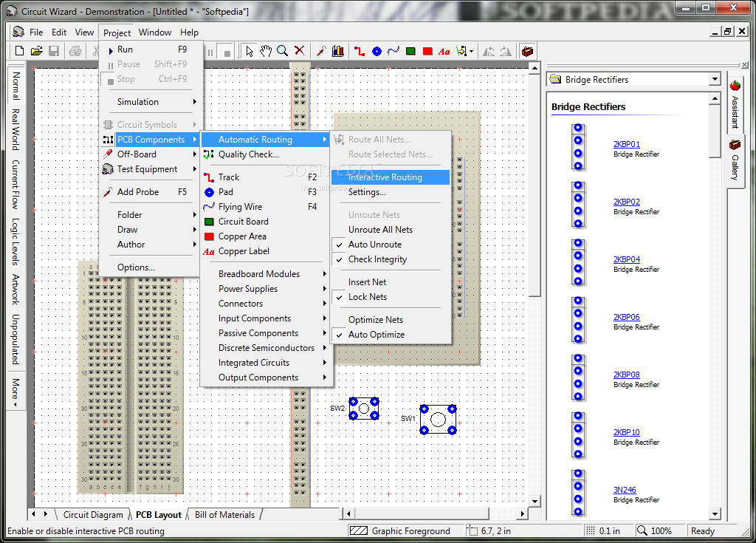
Task: Select the red Copper Area toolbar tool
Action: (427, 51)
